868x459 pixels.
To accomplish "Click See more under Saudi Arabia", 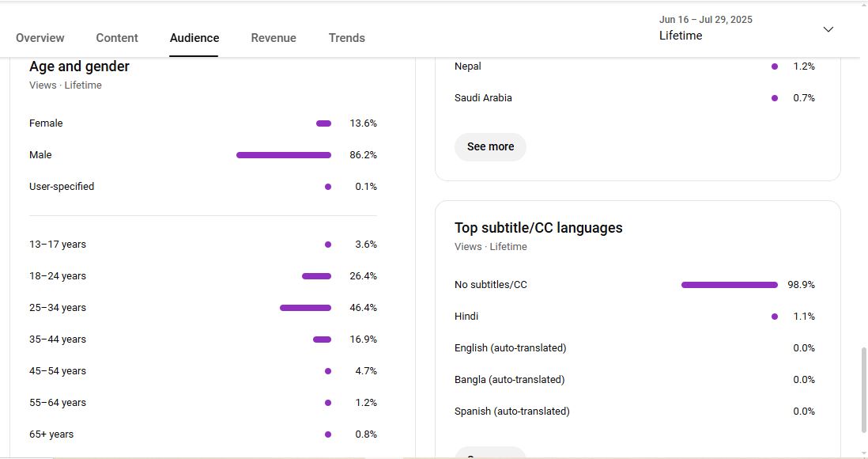I will (490, 146).
